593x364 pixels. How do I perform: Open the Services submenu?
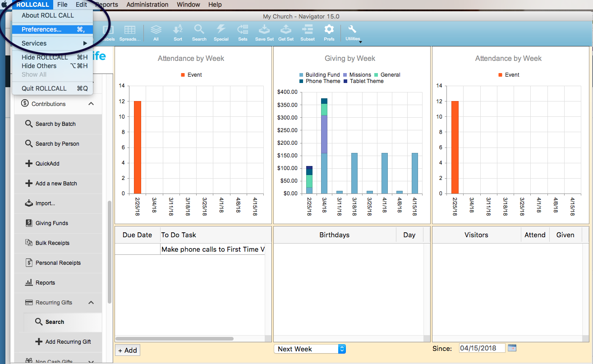(52, 43)
